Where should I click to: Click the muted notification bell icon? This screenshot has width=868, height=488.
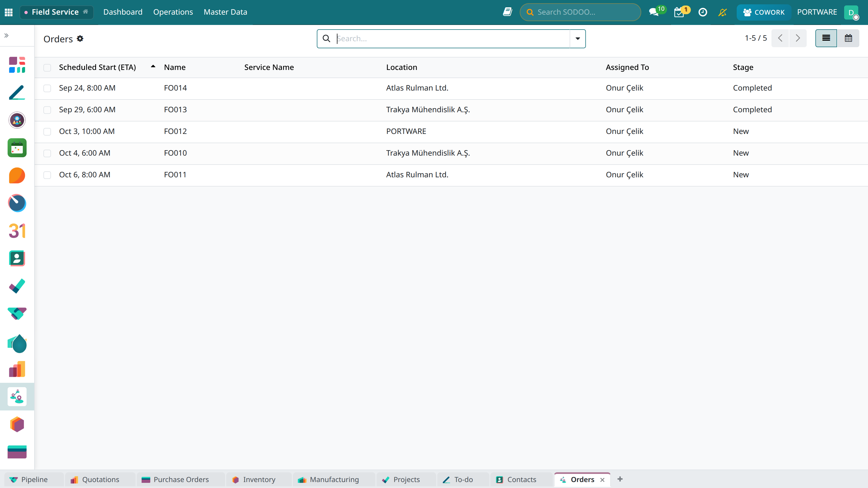722,12
